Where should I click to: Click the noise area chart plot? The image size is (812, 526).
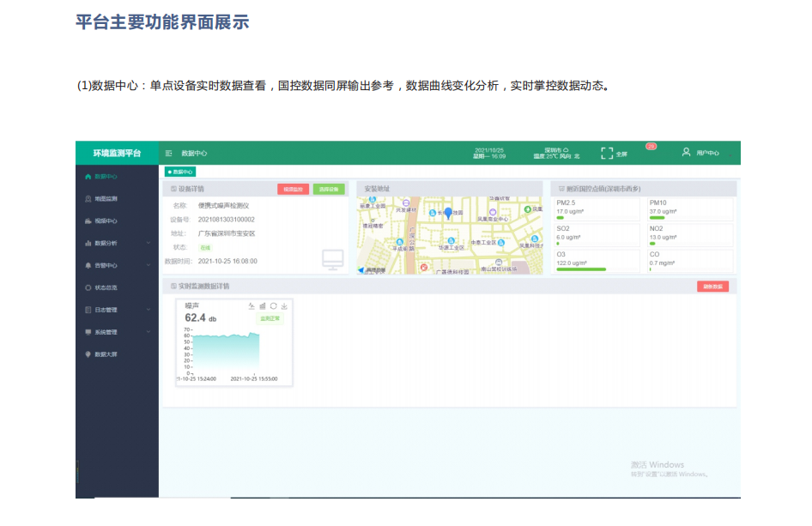tap(226, 354)
